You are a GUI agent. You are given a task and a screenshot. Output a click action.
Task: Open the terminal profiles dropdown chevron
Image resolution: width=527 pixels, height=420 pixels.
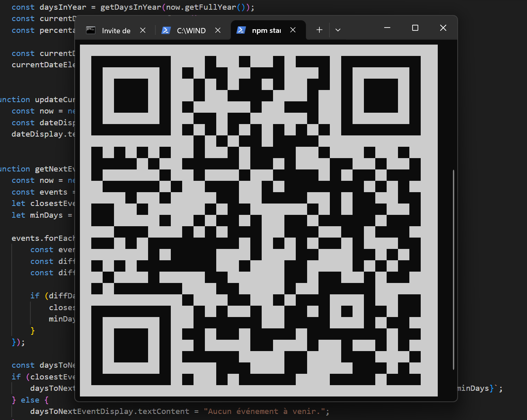338,30
